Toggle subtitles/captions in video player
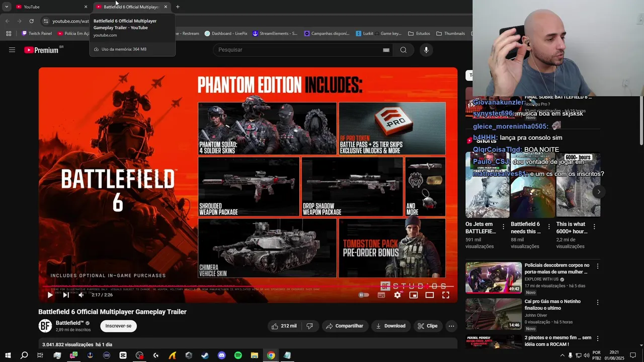Screen dimensions: 644x362 381,295
